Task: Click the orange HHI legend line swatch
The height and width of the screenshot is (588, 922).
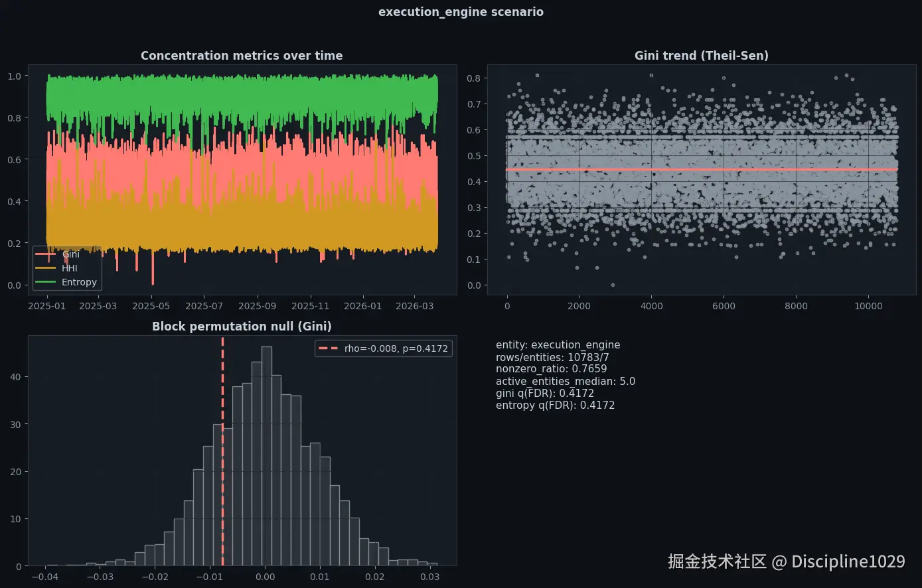Action: (x=46, y=268)
